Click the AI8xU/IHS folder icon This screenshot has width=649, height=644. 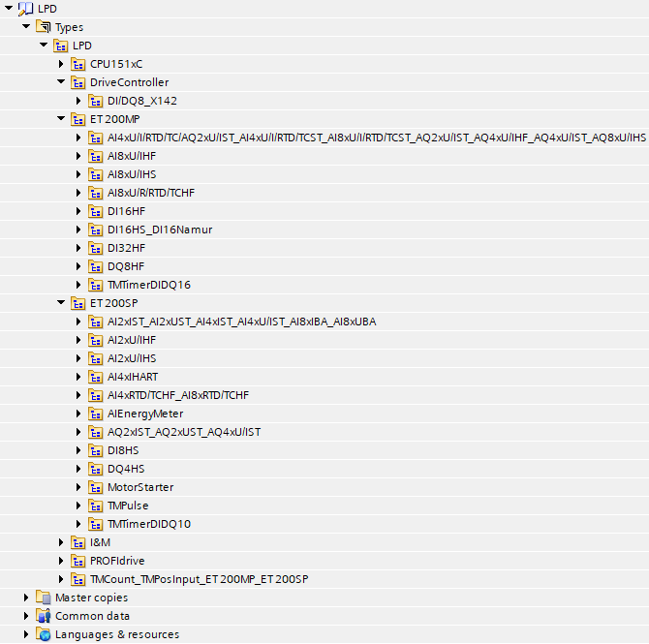pos(96,174)
